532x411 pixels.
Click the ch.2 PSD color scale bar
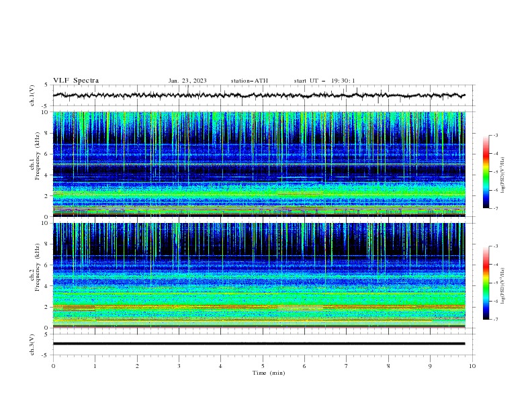[x=486, y=283]
